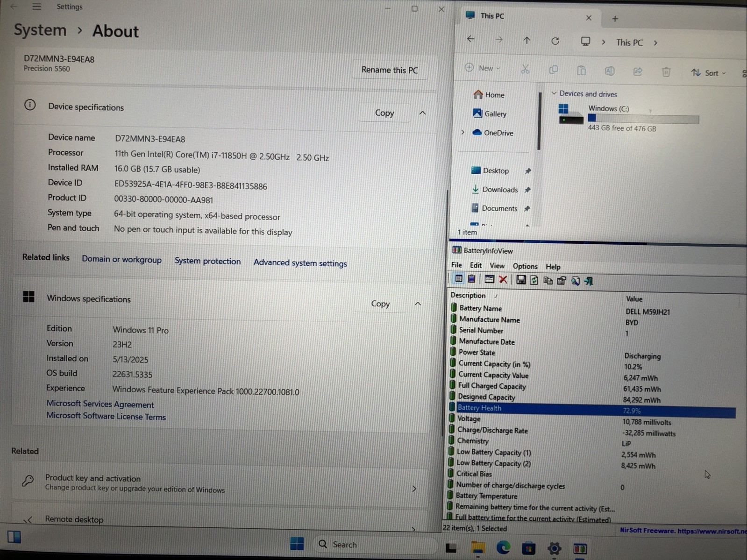
Task: Click the floppy disk Save icon in BatteryInfoView
Action: (520, 280)
